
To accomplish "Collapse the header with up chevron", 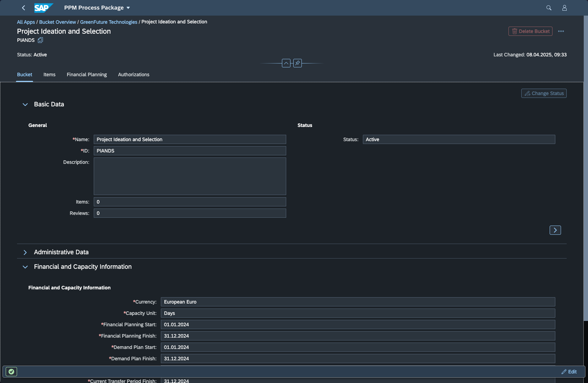I will click(286, 63).
